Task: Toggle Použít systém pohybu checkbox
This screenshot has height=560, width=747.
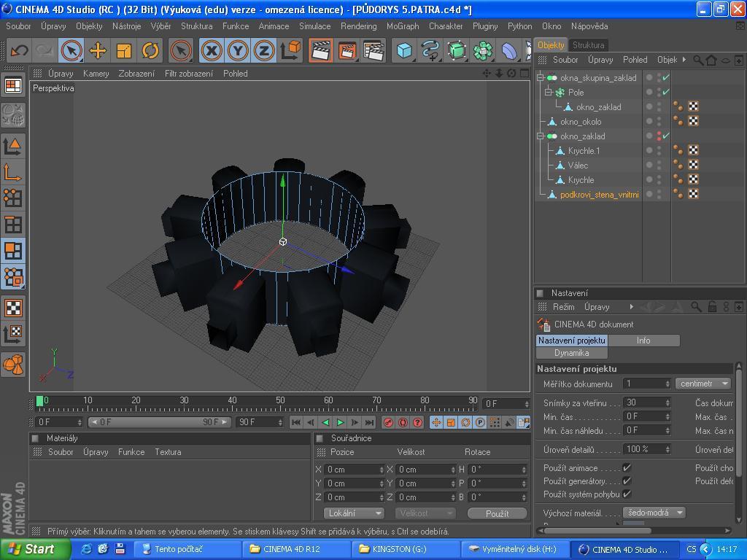Action: pyautogui.click(x=627, y=494)
